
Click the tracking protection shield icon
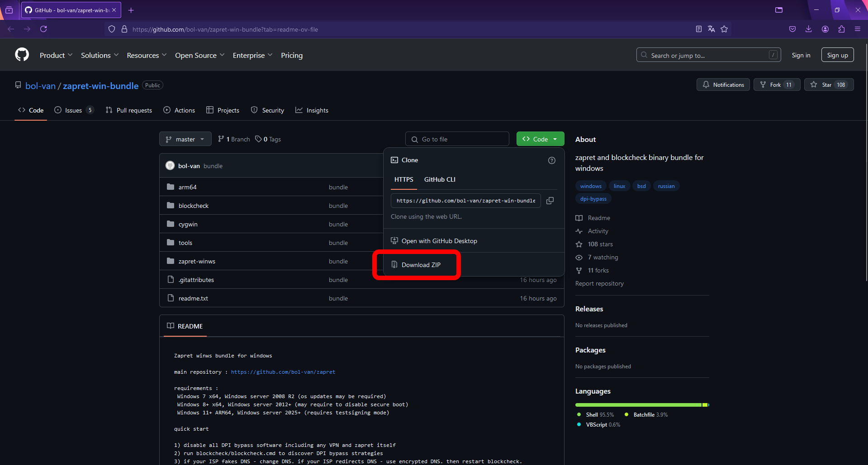[112, 29]
